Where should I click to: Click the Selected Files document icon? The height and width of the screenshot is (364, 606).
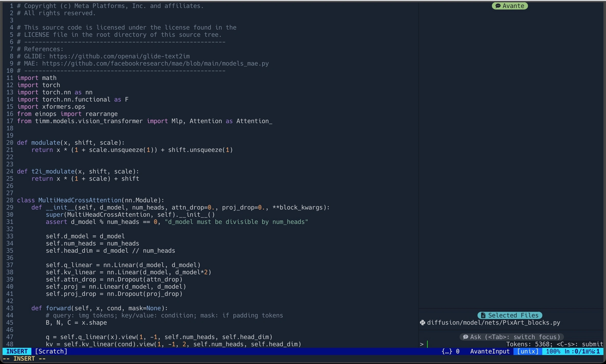[x=483, y=315]
